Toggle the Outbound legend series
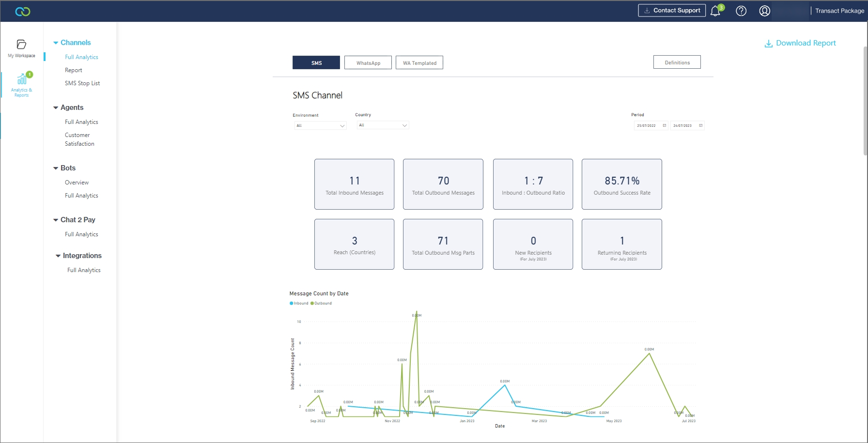Screen dimensions: 868x443 (x=321, y=304)
